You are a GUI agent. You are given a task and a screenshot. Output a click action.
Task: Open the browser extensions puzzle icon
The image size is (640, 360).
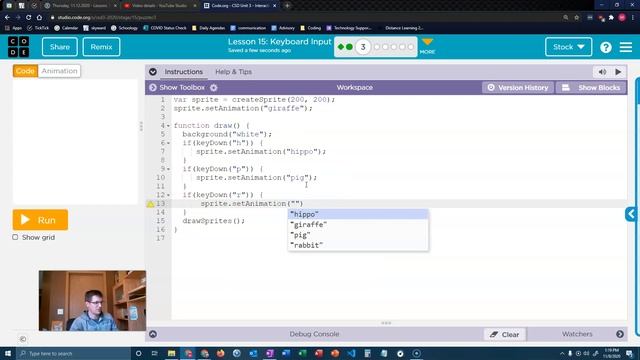point(611,18)
